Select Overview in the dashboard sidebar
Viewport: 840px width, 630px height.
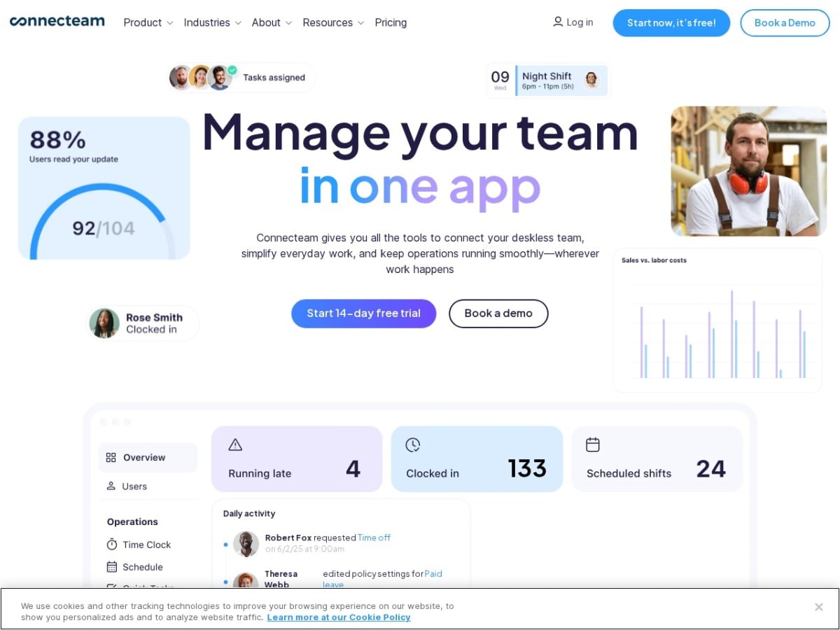[148, 457]
